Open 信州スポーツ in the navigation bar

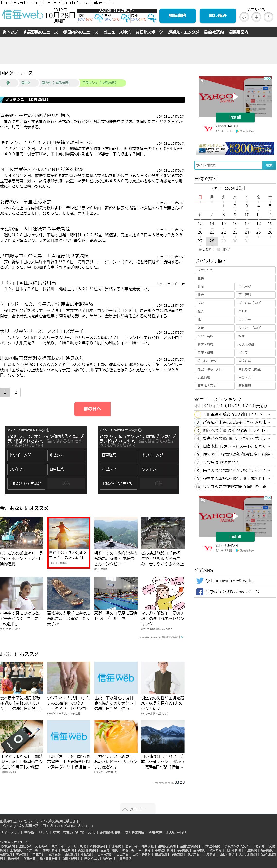click(x=149, y=32)
